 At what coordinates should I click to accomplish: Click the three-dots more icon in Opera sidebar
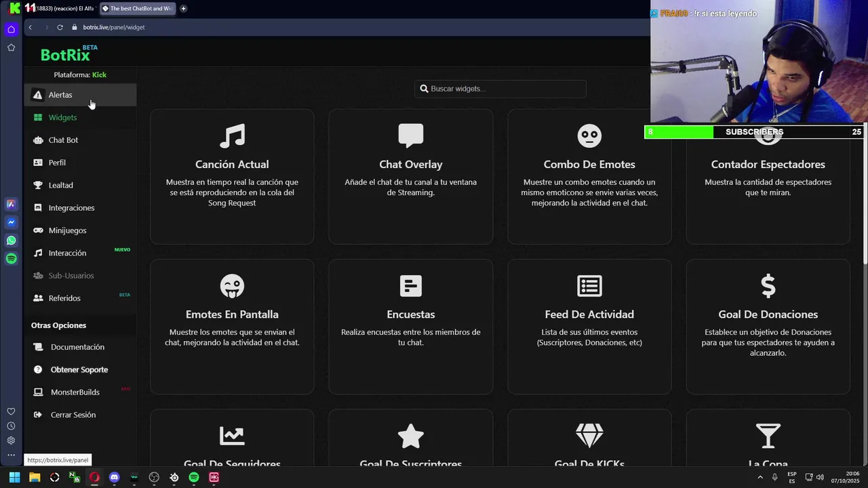11,455
